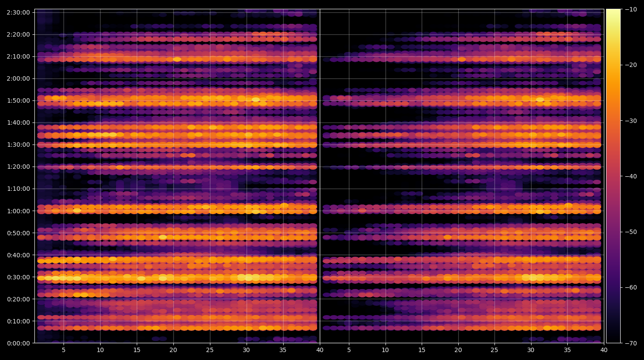644x360 pixels.
Task: Pick the −50 colorbar tick label
Action: (x=631, y=232)
